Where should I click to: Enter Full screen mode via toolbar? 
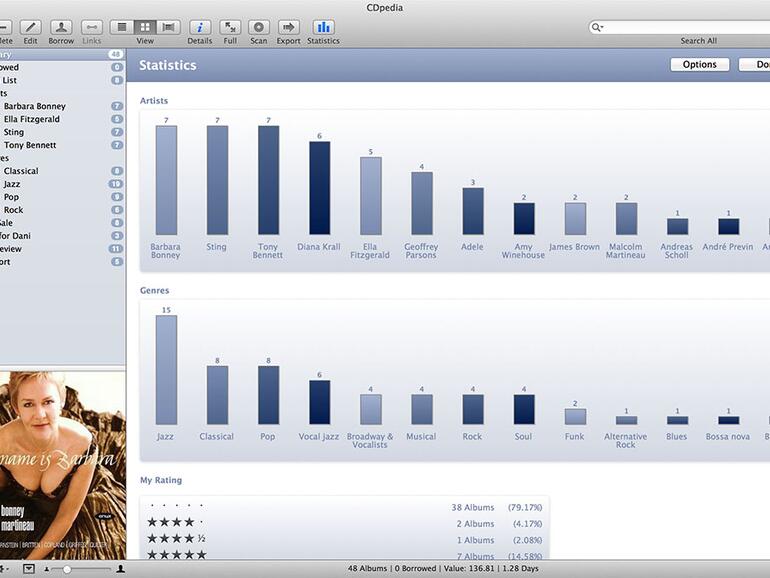(230, 27)
